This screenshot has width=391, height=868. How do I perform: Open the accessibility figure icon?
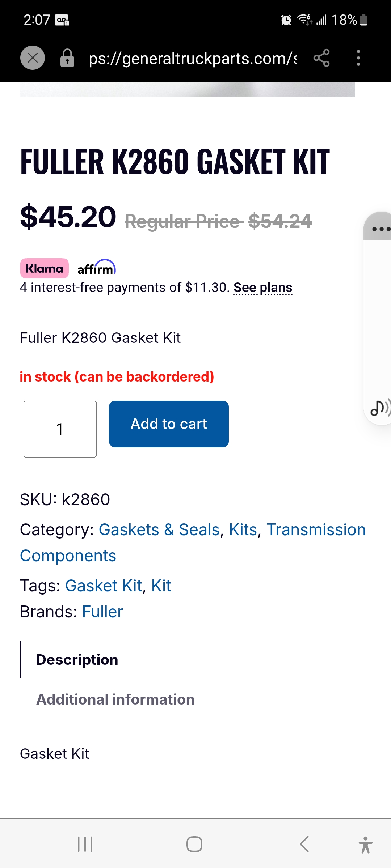click(x=365, y=845)
